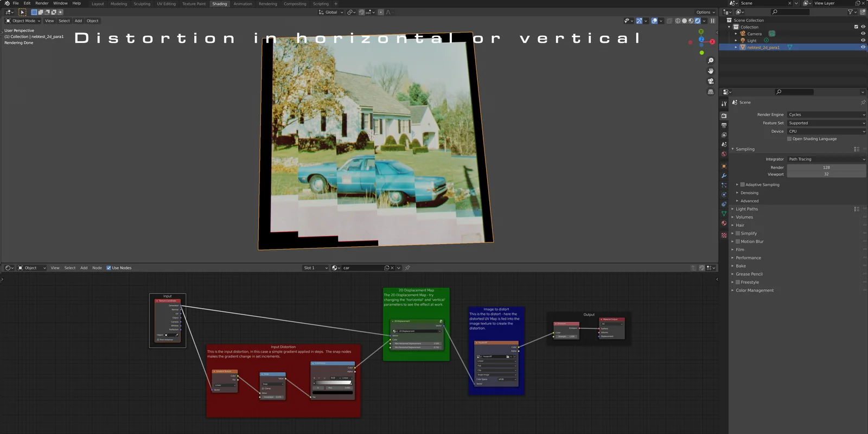
Task: Switch to the UV Editing workspace tab
Action: [166, 4]
